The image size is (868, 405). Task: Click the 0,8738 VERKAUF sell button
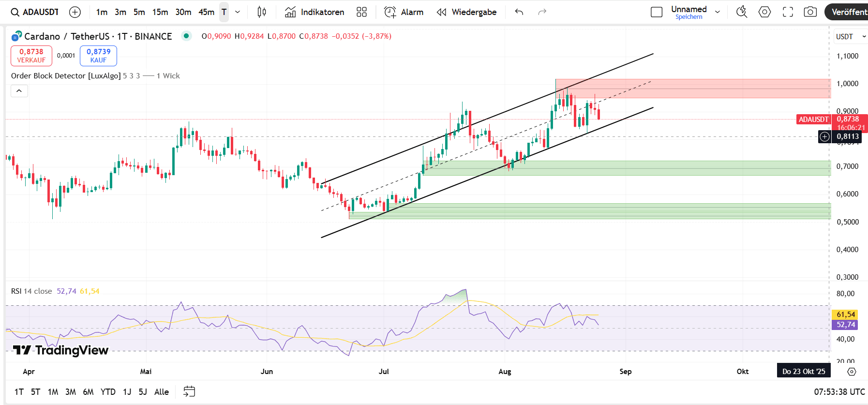point(31,56)
